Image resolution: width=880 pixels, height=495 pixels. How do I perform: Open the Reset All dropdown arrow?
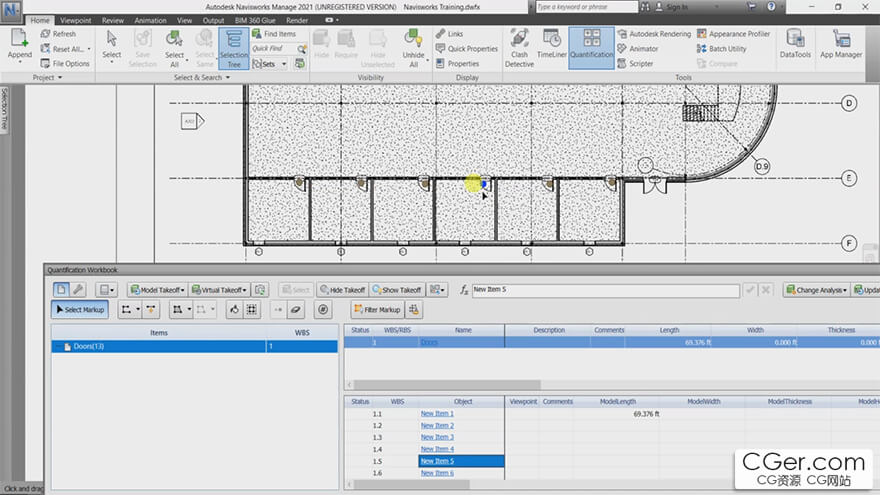[89, 49]
